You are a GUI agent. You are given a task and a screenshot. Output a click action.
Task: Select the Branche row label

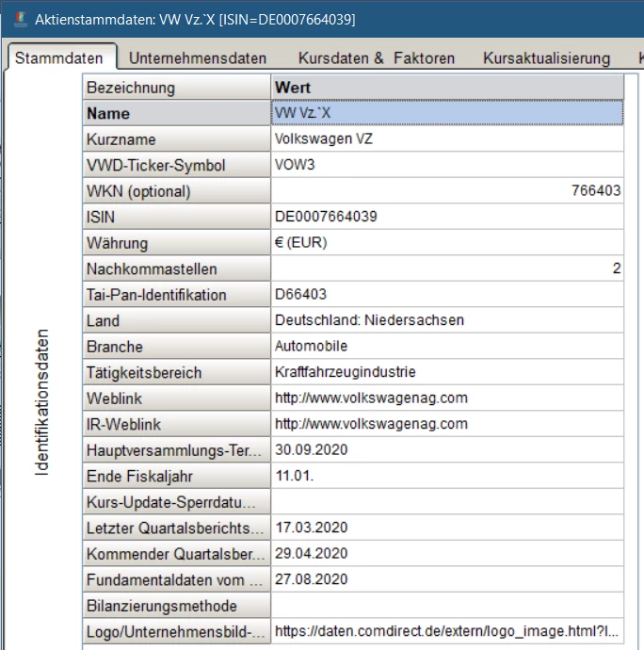[x=177, y=347]
